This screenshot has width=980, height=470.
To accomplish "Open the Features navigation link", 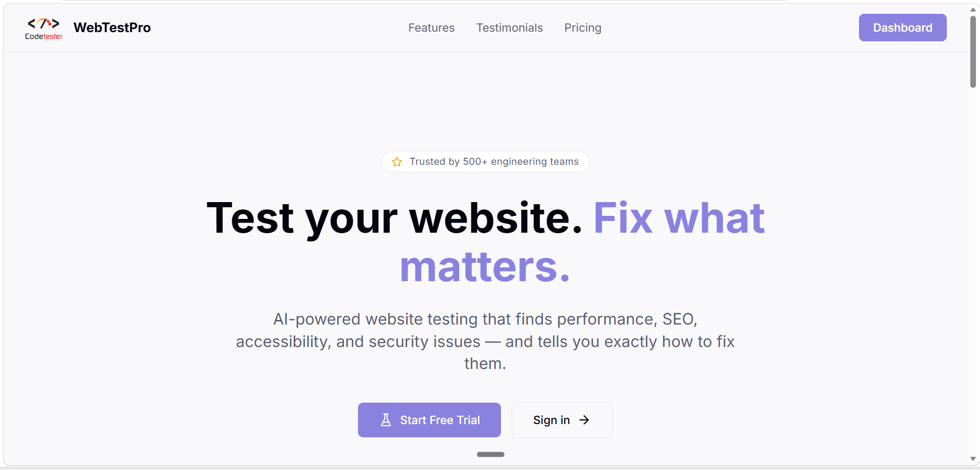I will [x=431, y=28].
